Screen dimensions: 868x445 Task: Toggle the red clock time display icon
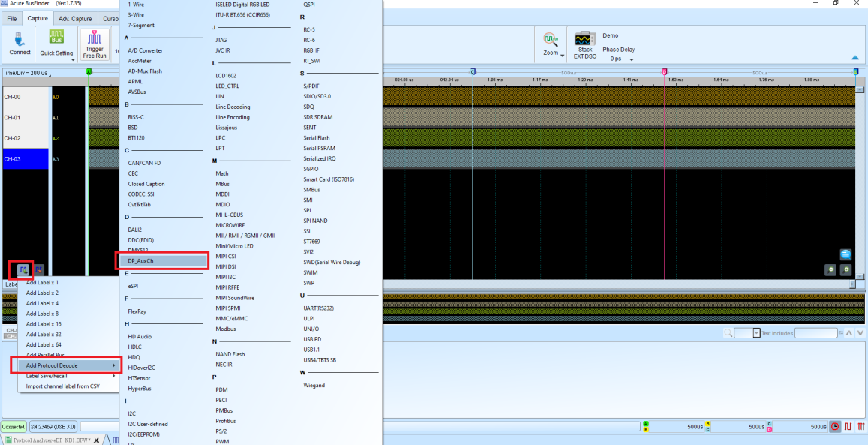(x=835, y=427)
